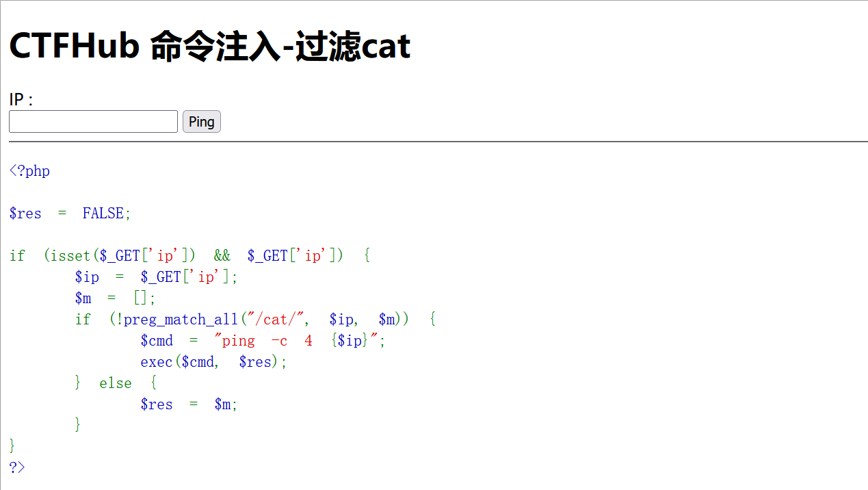This screenshot has width=868, height=490.
Task: Click the '$ip = $_GET['ip'];' line
Action: click(x=157, y=277)
